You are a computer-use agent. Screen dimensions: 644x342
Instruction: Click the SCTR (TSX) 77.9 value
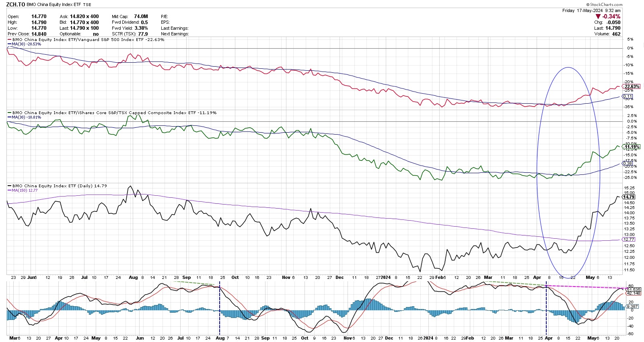[143, 34]
